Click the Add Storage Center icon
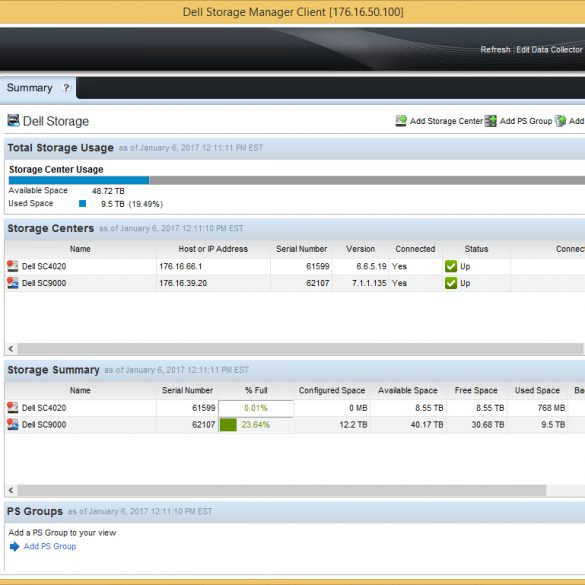This screenshot has height=585, width=585. 401,121
